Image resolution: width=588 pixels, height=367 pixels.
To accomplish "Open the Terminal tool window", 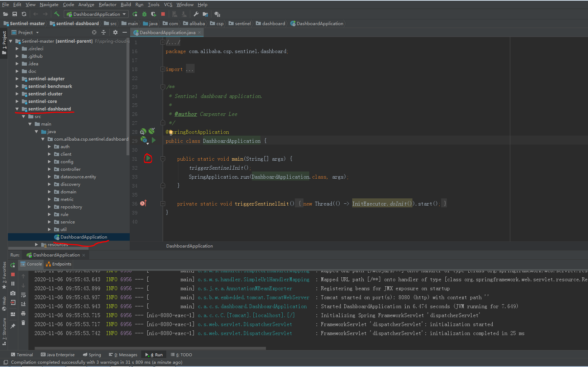I will 22,355.
